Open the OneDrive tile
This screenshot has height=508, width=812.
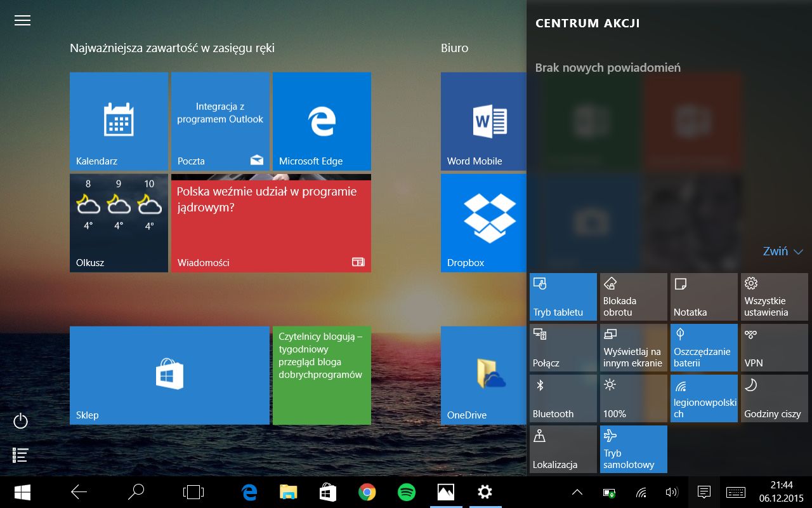click(483, 375)
